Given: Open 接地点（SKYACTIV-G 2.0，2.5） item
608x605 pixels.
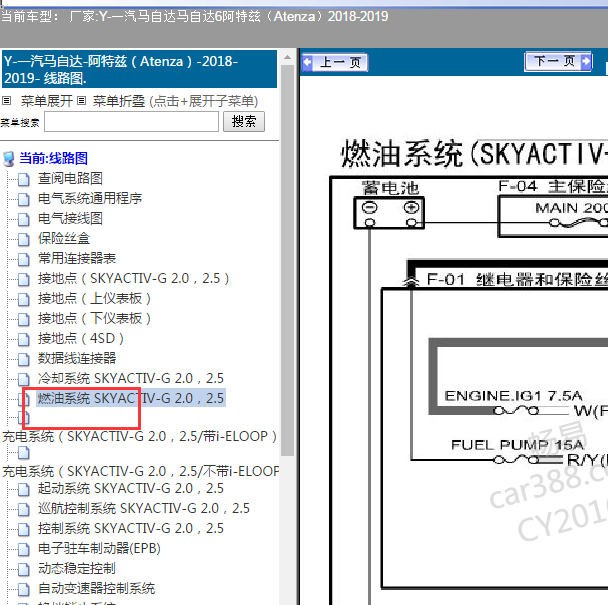Looking at the screenshot, I should 134,278.
